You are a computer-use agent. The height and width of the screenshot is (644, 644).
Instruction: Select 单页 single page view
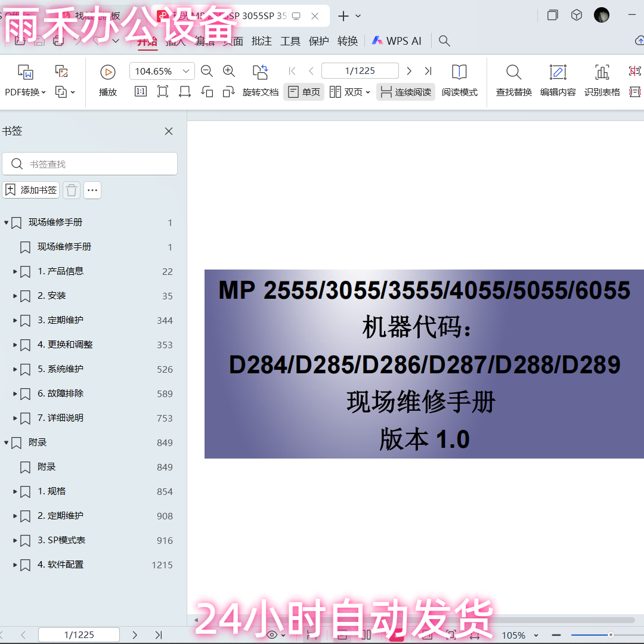(x=304, y=92)
